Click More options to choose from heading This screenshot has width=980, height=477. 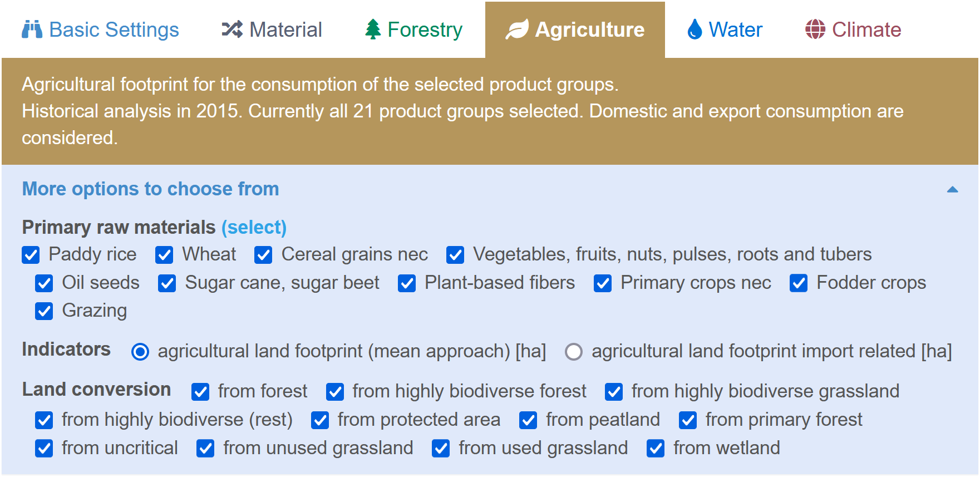coord(150,189)
